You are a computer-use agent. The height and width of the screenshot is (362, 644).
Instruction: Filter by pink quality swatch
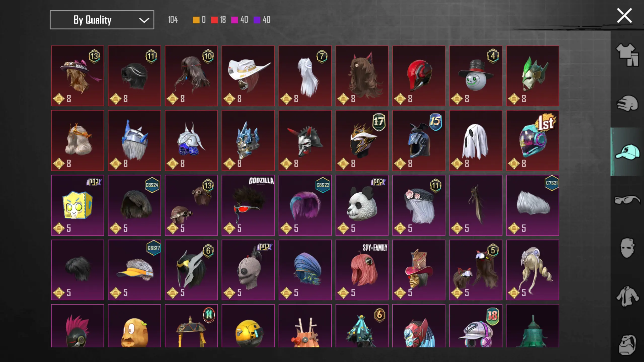pos(235,20)
